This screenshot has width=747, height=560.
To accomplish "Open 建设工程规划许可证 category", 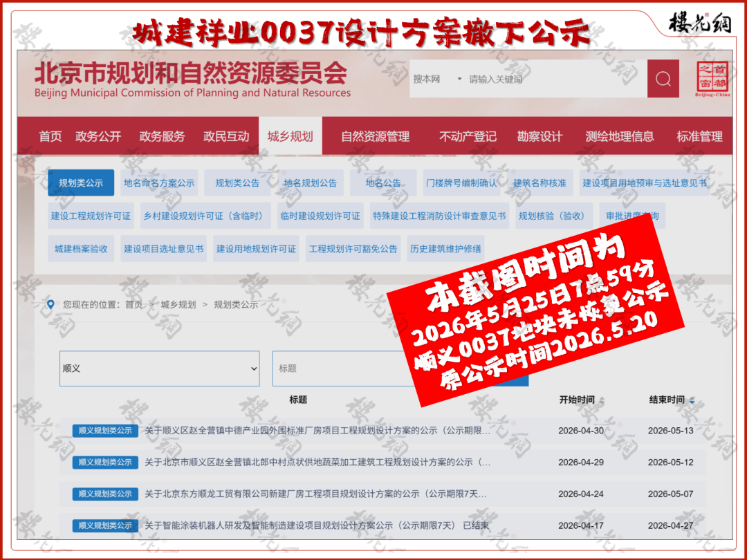I will pyautogui.click(x=91, y=216).
